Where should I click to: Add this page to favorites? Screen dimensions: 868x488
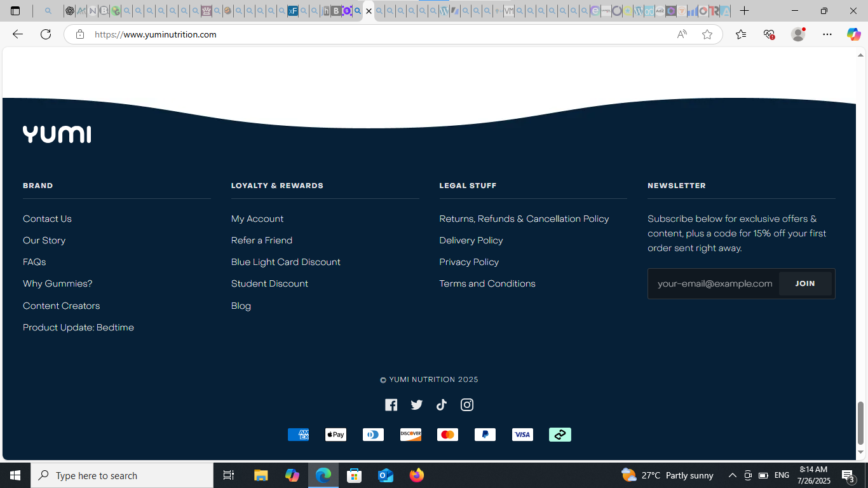coord(707,34)
